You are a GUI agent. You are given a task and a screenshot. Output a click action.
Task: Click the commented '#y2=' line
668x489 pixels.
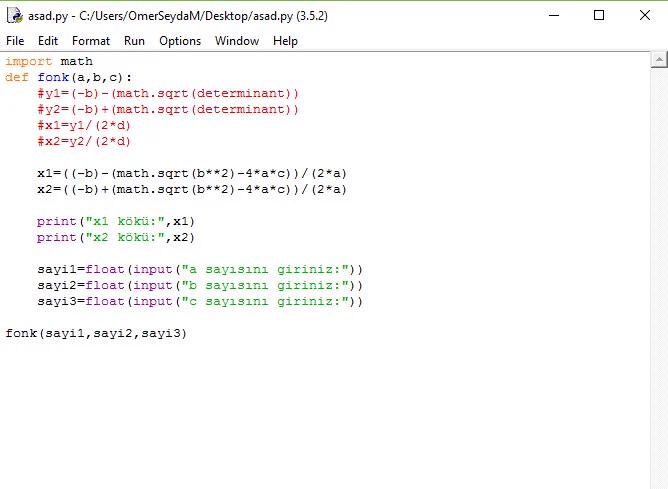click(168, 109)
